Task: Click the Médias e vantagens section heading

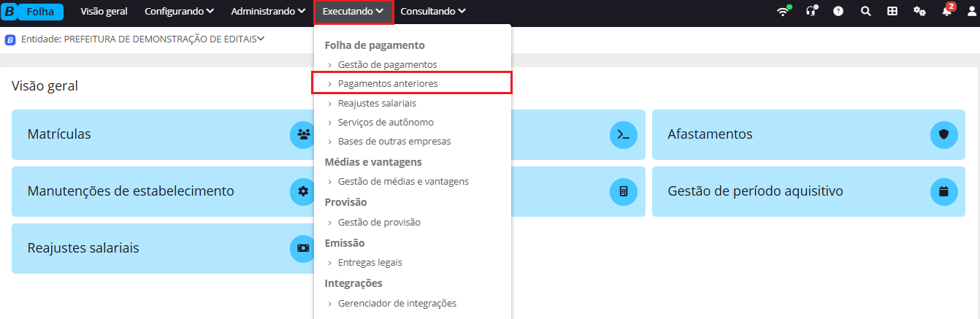Action: pyautogui.click(x=373, y=162)
